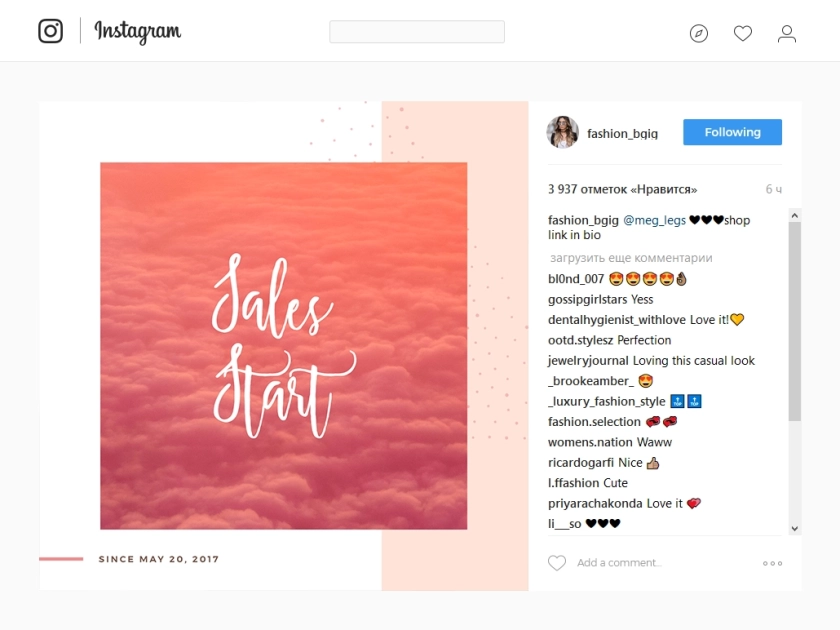
Task: Expand more comments via загрузить еще комментарии
Action: (631, 258)
